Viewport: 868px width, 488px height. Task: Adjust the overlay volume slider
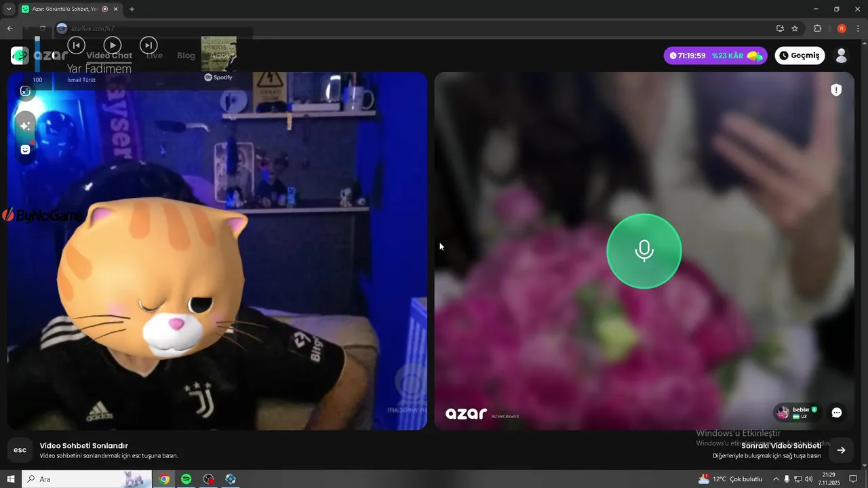[37, 54]
